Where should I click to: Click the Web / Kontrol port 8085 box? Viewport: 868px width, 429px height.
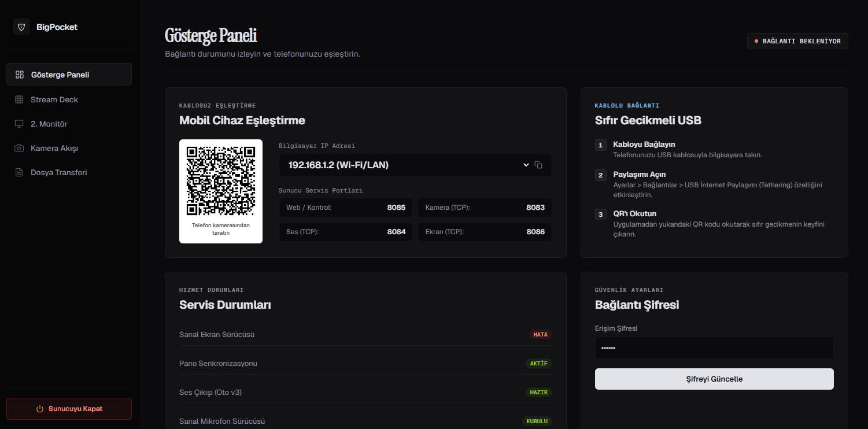click(346, 208)
